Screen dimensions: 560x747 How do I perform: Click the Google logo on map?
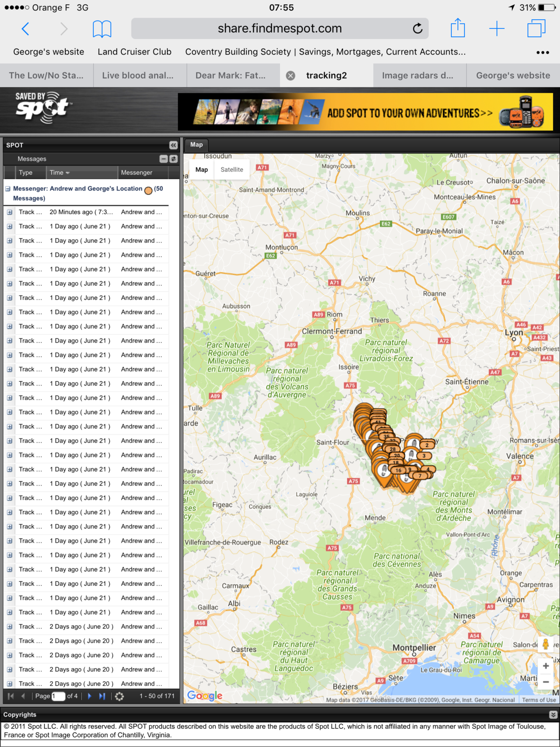[x=205, y=696]
